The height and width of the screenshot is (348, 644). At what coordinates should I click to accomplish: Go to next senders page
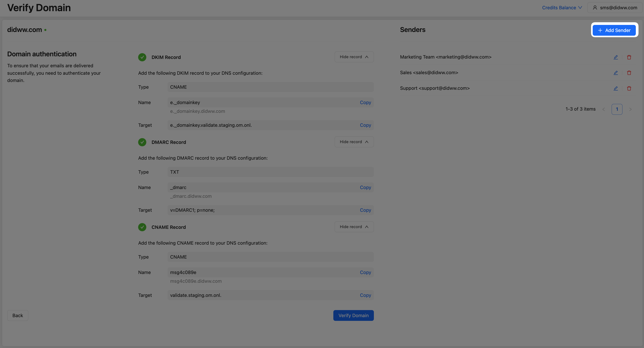tap(630, 109)
